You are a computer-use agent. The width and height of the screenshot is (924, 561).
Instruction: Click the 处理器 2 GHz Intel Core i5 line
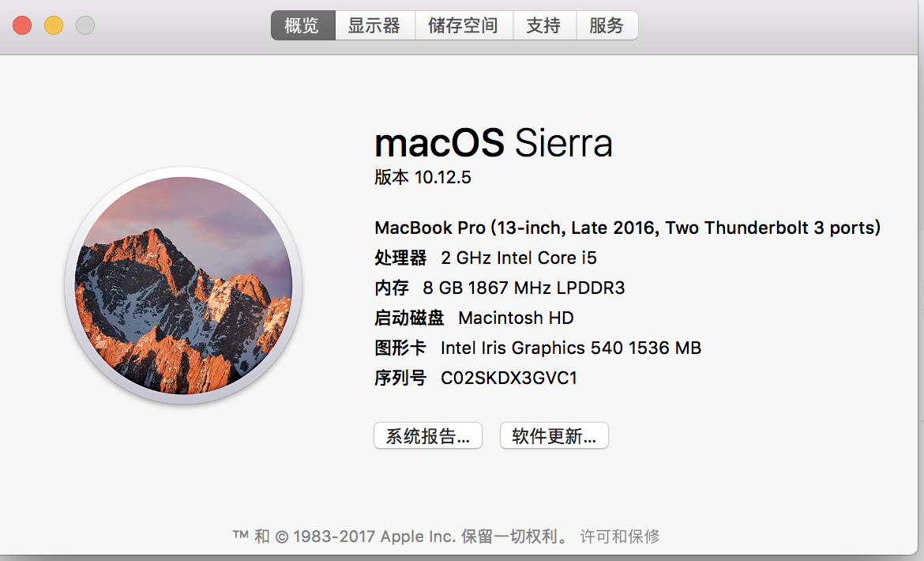(485, 258)
